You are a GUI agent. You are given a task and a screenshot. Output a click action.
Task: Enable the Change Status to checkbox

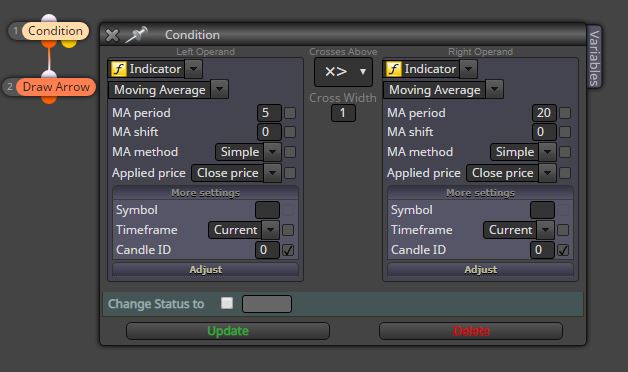click(227, 303)
